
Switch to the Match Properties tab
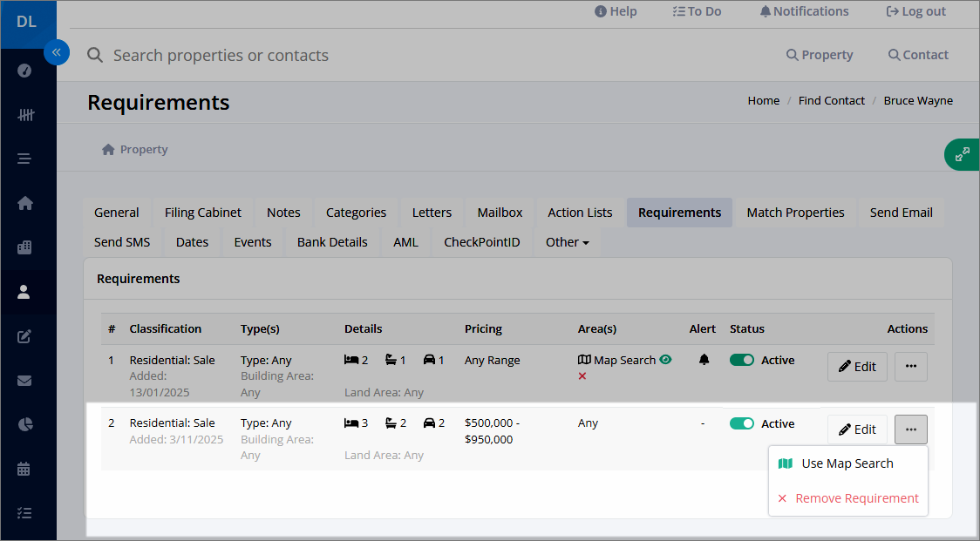[x=795, y=213]
